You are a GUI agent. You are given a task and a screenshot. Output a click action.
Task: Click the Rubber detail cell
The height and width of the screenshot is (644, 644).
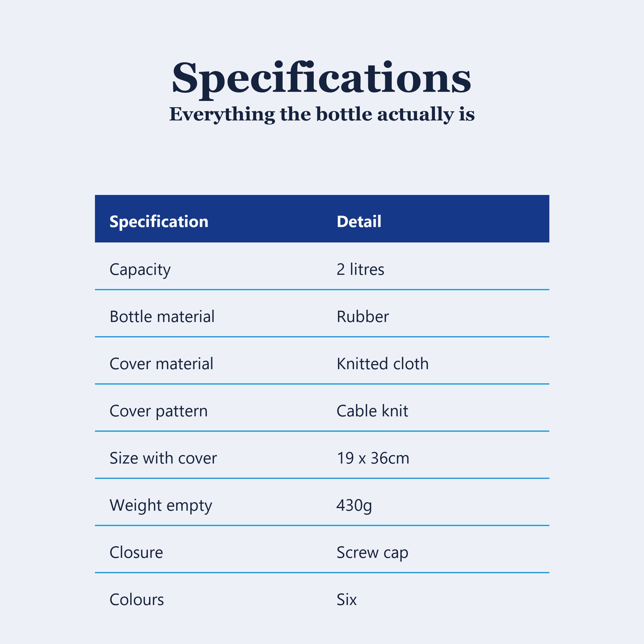[362, 316]
